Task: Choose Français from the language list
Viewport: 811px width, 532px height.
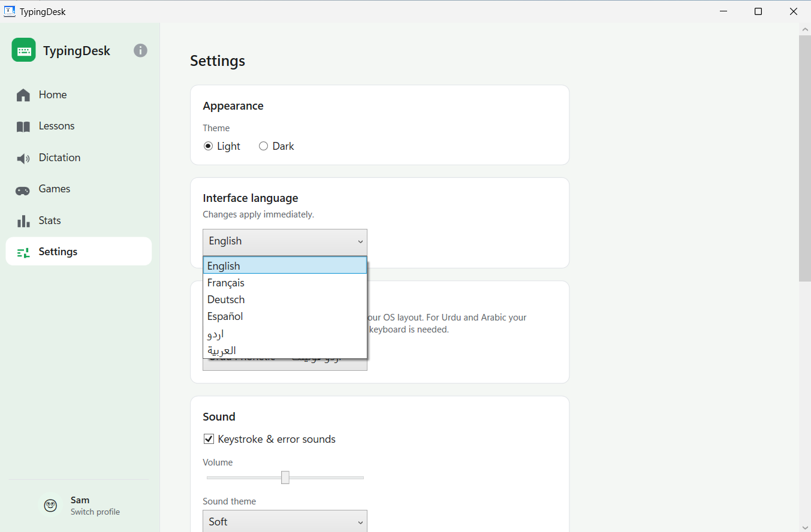Action: click(x=285, y=283)
